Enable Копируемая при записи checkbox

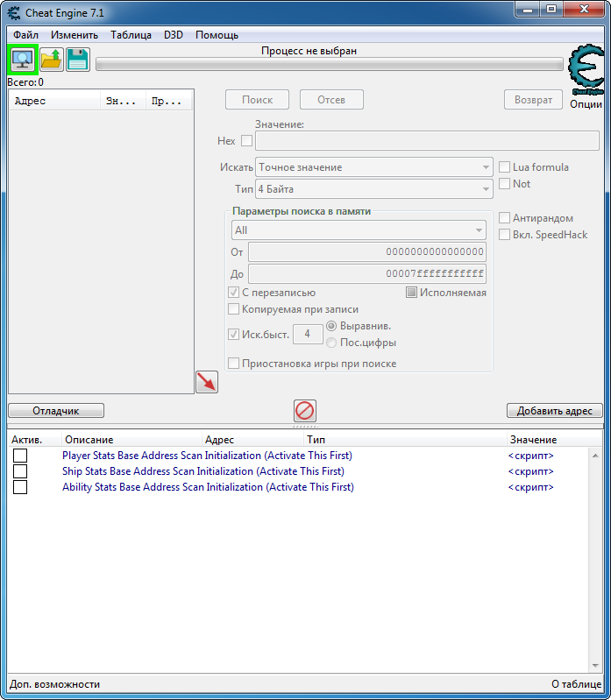(233, 309)
